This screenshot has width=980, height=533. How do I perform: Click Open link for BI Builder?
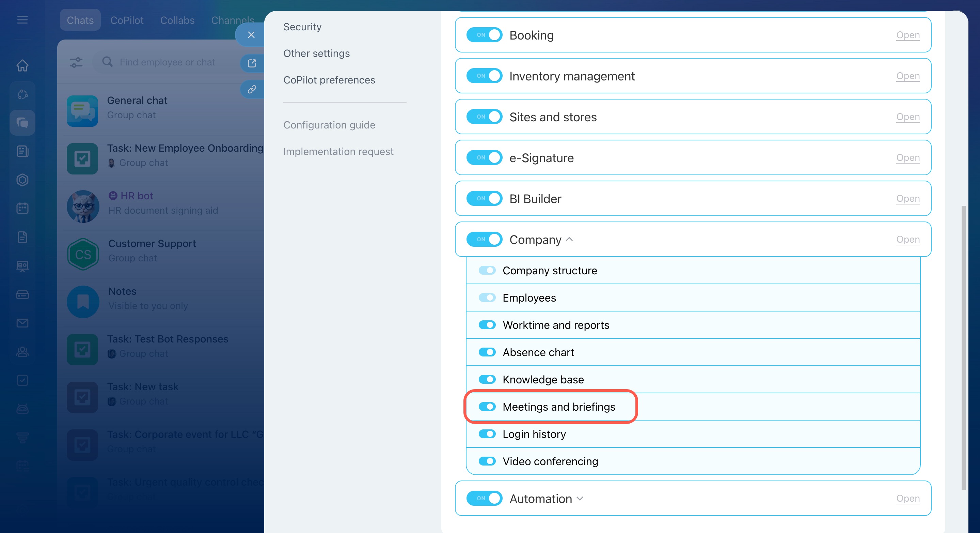[x=908, y=198]
